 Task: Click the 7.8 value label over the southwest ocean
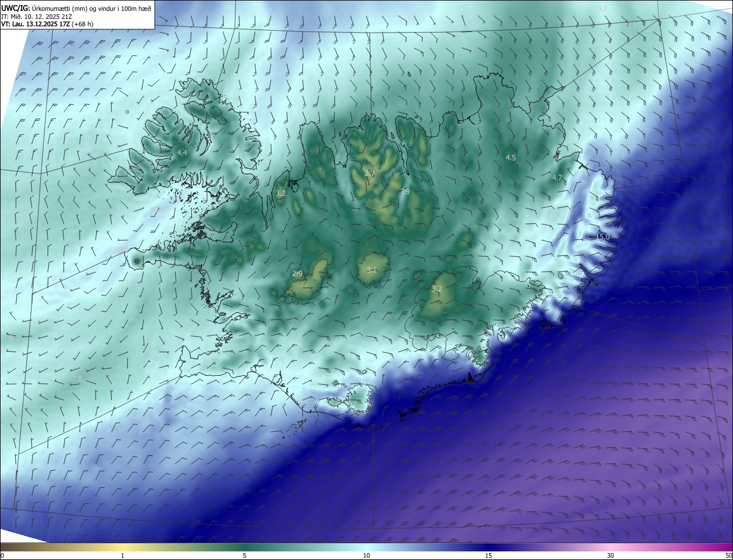[x=77, y=380]
